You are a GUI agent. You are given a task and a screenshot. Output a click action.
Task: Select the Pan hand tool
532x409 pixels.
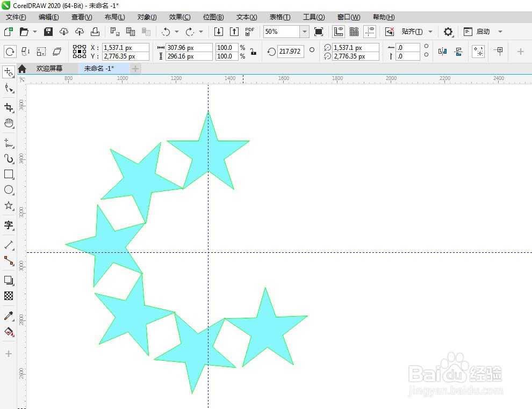pyautogui.click(x=9, y=123)
